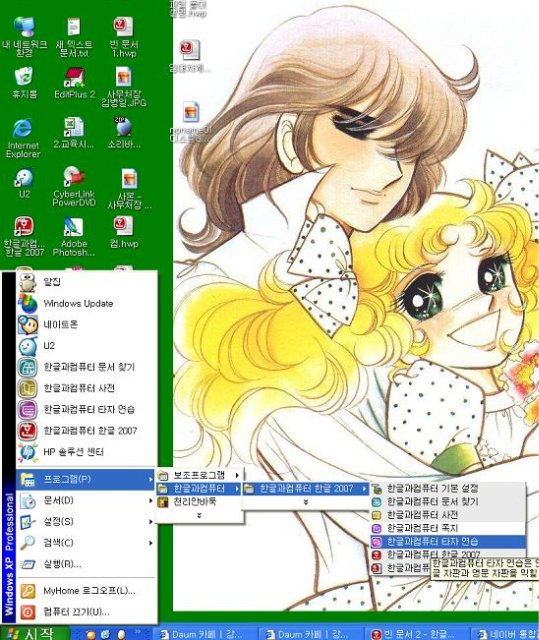Launch 한글과컴퓨터 한글 2007 from Start menu pinned list
The width and height of the screenshot is (539, 640).
(87, 431)
